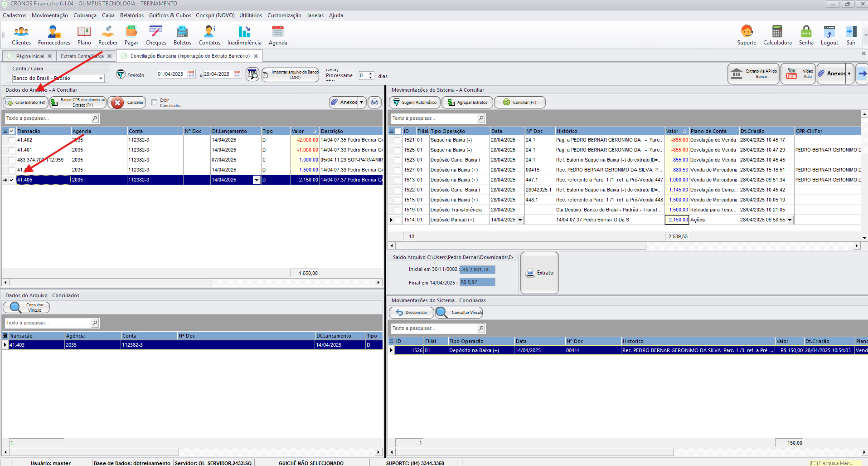Open the Suporte icon

click(x=747, y=35)
